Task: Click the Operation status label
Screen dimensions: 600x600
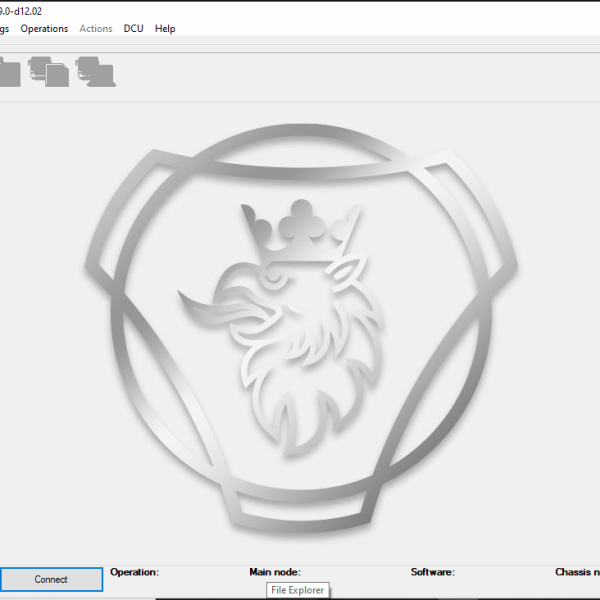Action: pyautogui.click(x=134, y=572)
